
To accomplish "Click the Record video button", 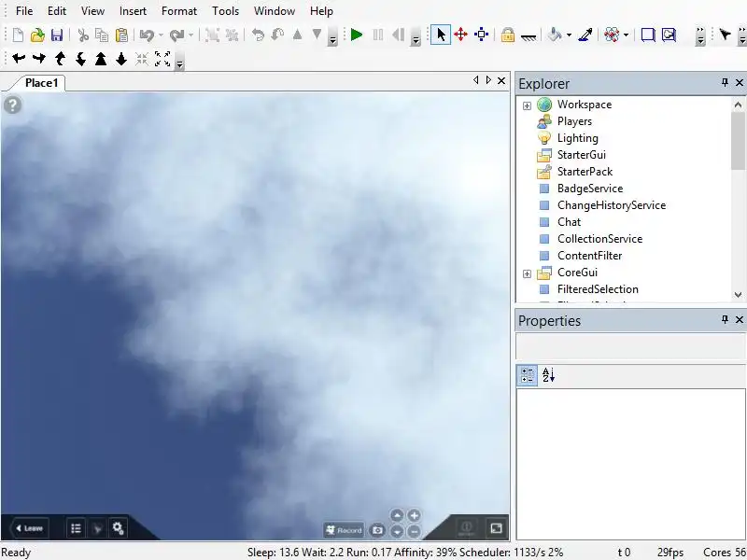I will 344,530.
